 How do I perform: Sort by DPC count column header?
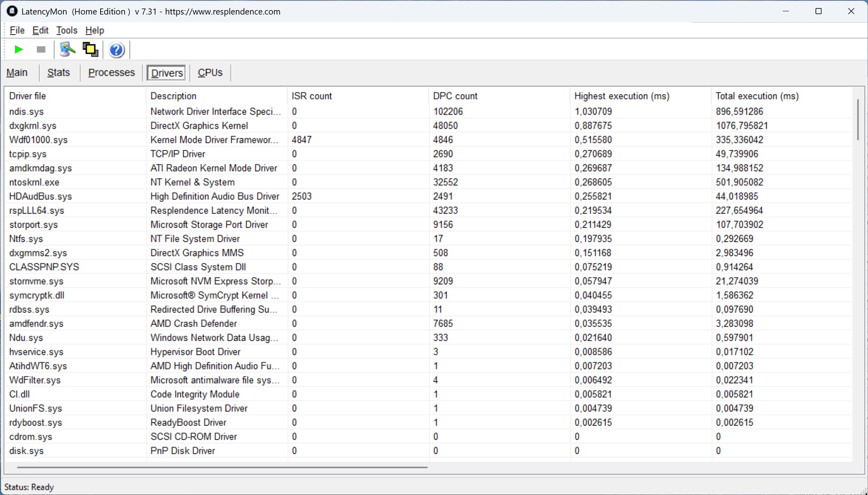click(455, 96)
